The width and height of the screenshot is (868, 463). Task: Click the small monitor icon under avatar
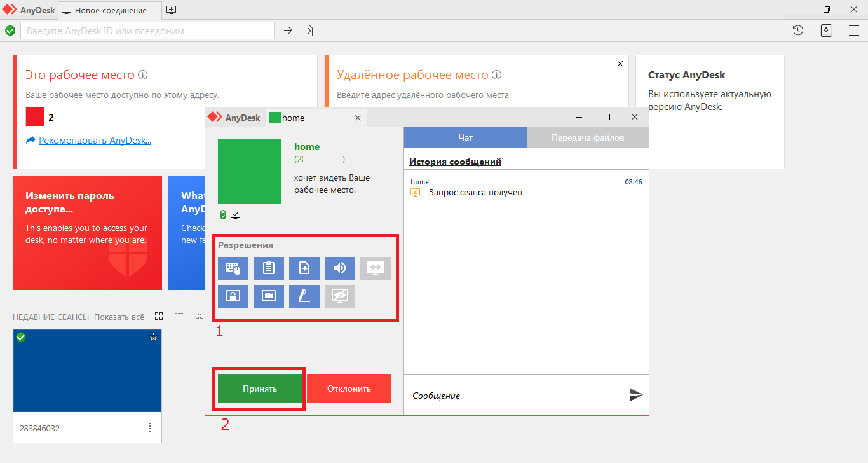[x=236, y=214]
